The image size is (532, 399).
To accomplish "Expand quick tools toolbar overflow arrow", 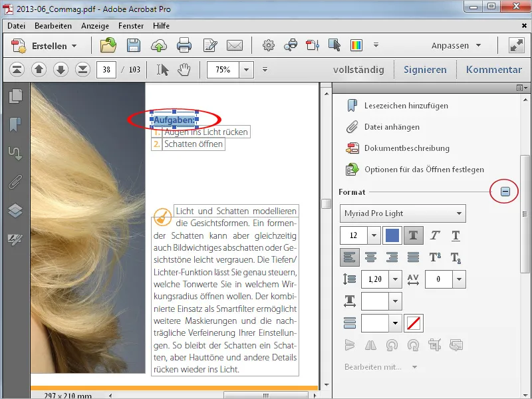I will pyautogui.click(x=376, y=45).
